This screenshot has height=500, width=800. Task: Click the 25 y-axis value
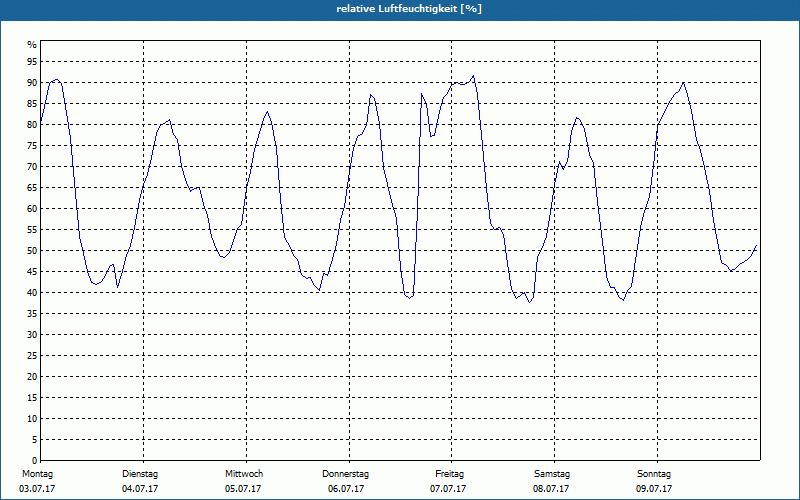tap(32, 356)
